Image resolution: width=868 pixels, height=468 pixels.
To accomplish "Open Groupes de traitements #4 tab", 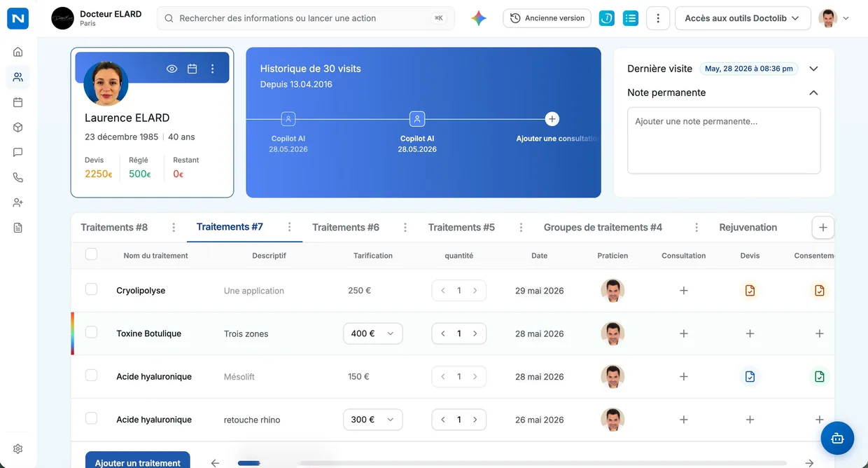I will point(603,228).
